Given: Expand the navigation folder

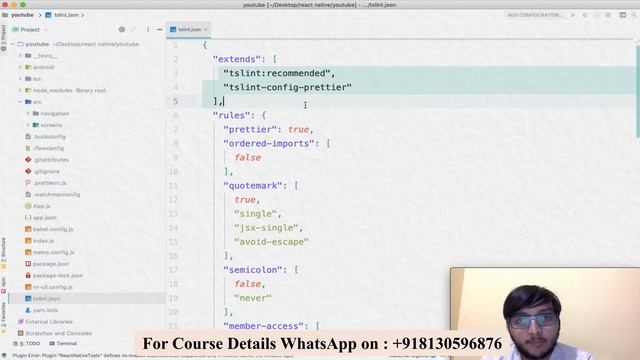Looking at the screenshot, I should point(28,113).
